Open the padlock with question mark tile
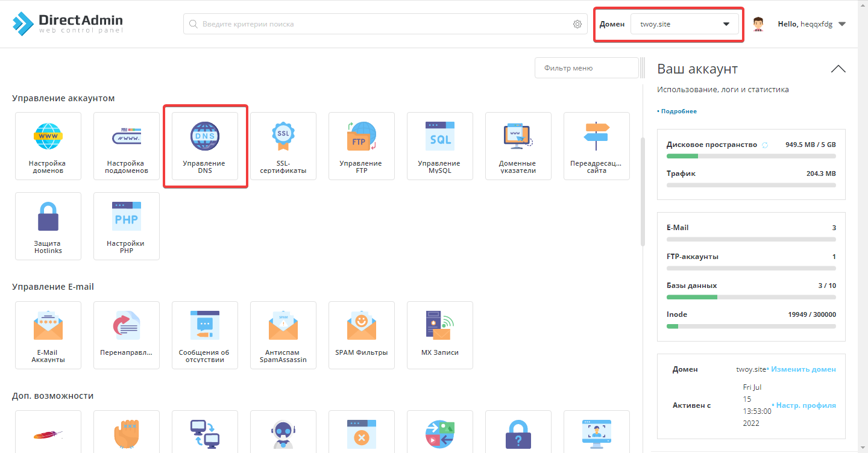 coord(518,432)
